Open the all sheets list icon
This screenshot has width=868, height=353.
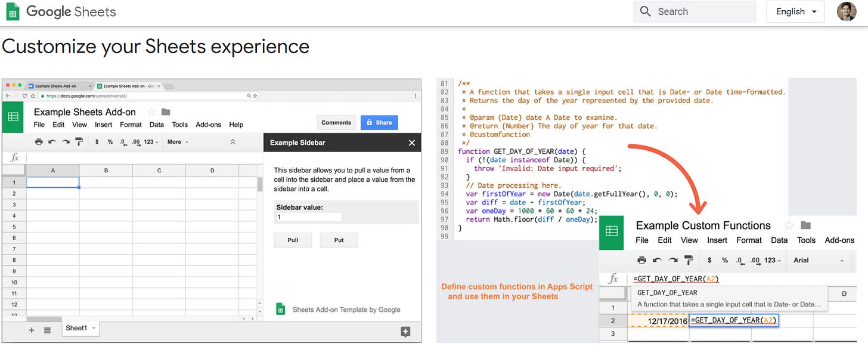pyautogui.click(x=47, y=329)
